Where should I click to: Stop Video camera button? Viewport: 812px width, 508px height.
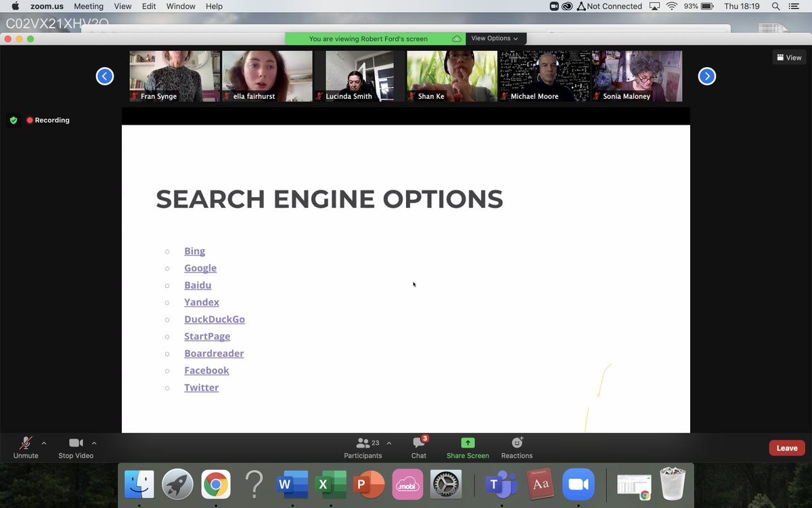(76, 448)
